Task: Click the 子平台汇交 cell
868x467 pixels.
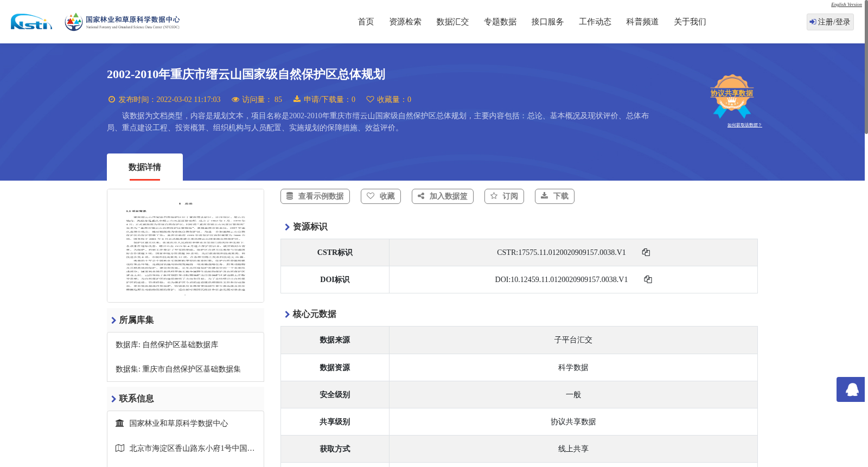Action: click(573, 340)
